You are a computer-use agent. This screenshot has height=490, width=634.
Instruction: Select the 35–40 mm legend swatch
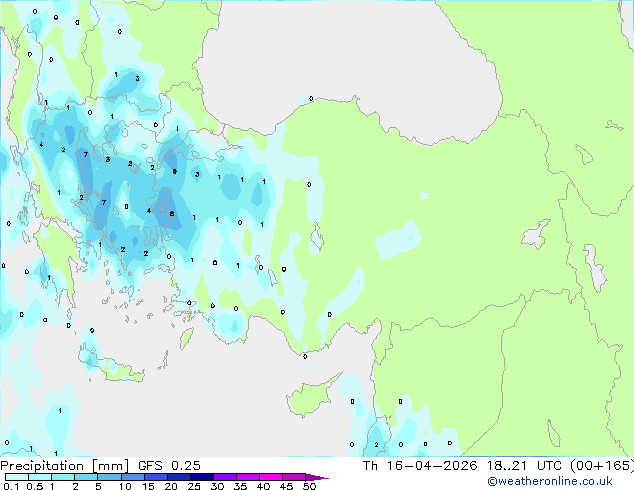247,477
